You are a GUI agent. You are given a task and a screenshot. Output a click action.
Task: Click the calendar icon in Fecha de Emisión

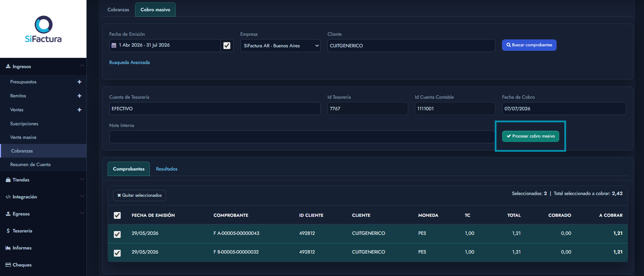click(114, 45)
